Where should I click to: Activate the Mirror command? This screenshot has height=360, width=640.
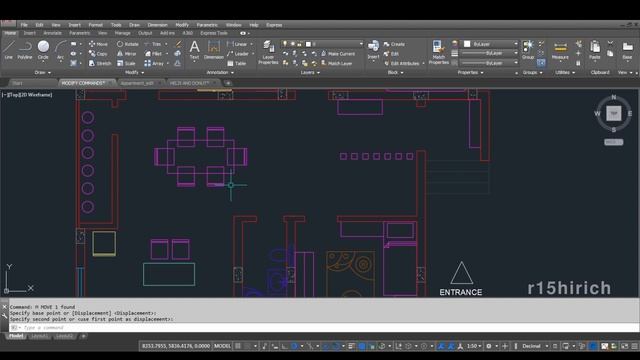(x=127, y=54)
